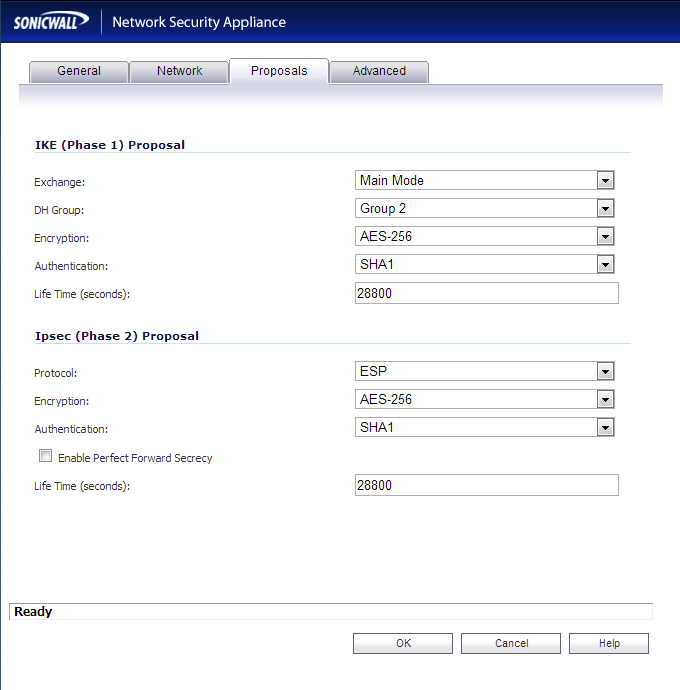
Task: Open Help for this dialog
Action: click(609, 643)
